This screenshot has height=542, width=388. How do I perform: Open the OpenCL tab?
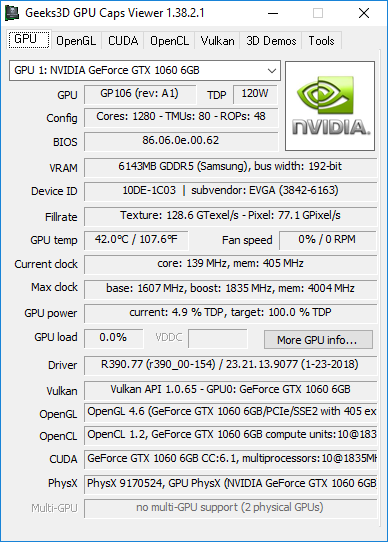pyautogui.click(x=169, y=41)
